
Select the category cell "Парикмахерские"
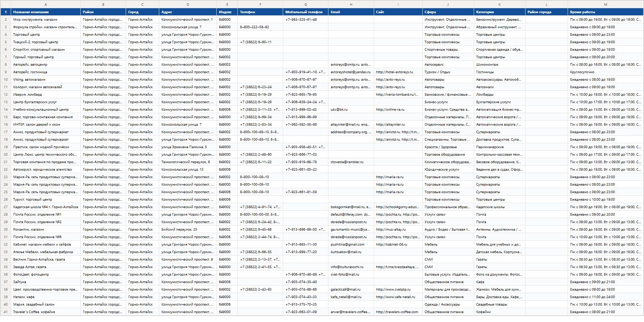tap(499, 147)
